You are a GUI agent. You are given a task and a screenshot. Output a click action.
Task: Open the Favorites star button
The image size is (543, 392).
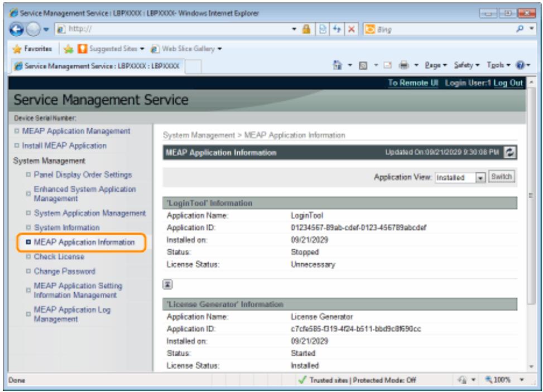click(32, 49)
